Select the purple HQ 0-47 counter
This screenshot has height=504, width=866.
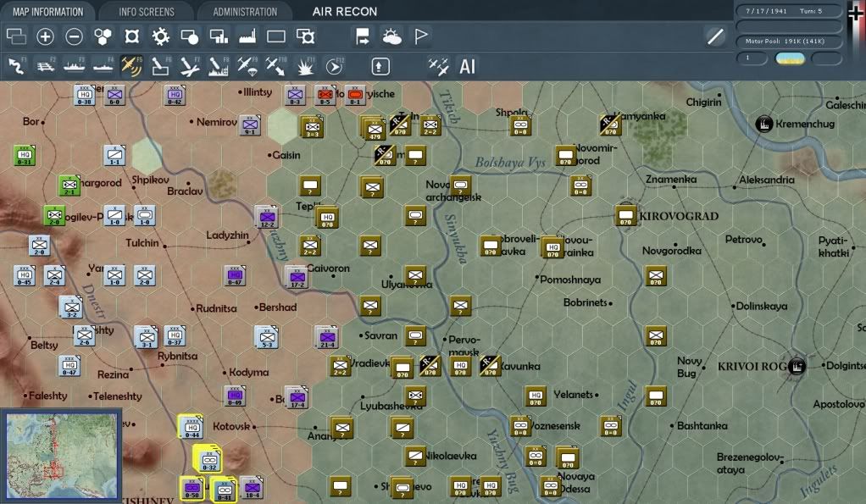[x=235, y=275]
